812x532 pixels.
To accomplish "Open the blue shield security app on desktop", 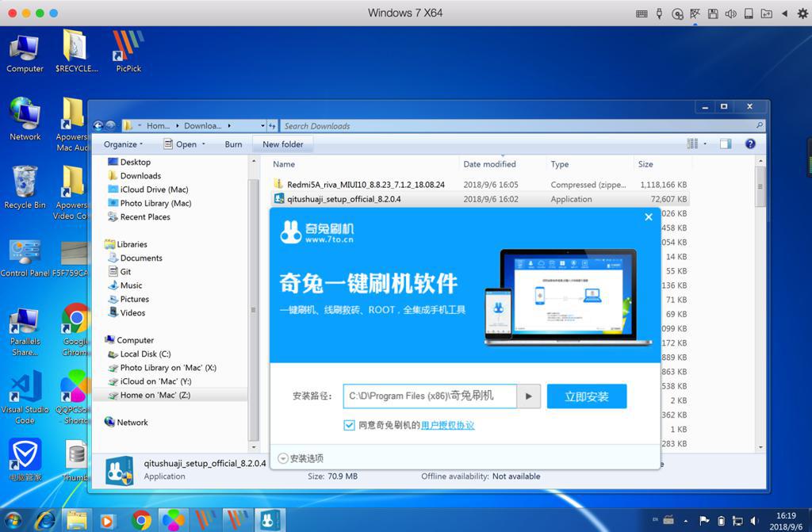I will 25,460.
